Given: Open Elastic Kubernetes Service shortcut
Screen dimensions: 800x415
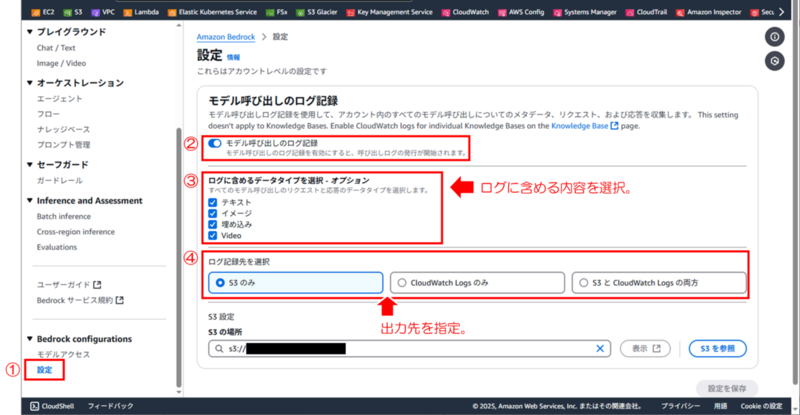Looking at the screenshot, I should pyautogui.click(x=212, y=12).
